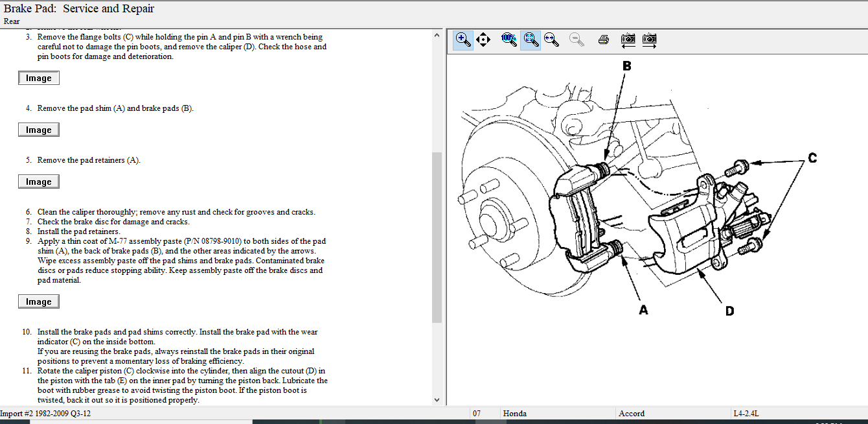Click the grayed-out zoom out magnifier
The width and height of the screenshot is (868, 424).
[x=577, y=40]
